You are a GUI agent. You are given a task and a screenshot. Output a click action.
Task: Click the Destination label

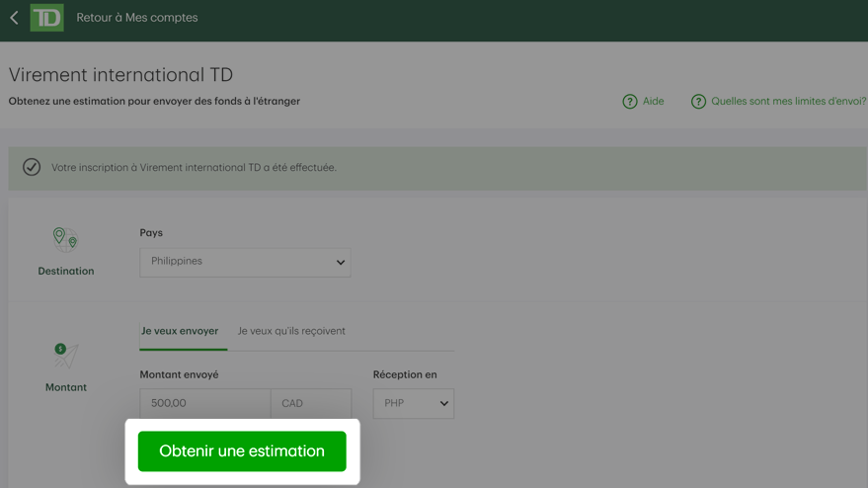[x=66, y=271]
